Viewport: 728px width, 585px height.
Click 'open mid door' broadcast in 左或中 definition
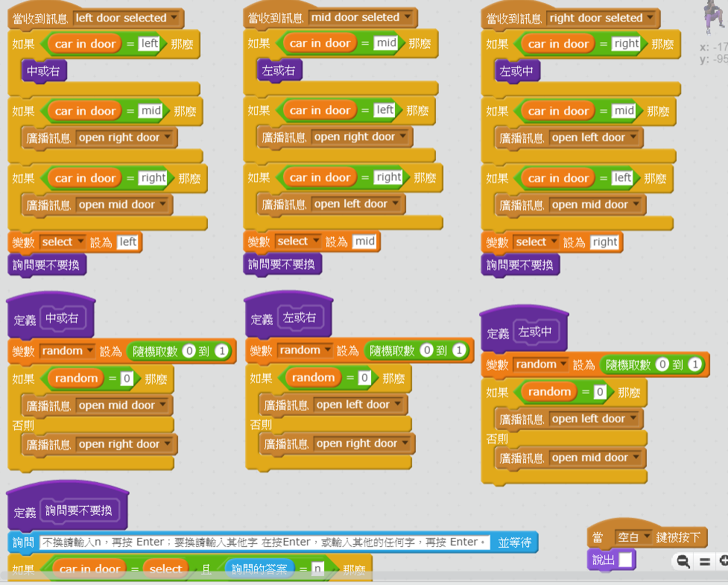tap(570, 458)
